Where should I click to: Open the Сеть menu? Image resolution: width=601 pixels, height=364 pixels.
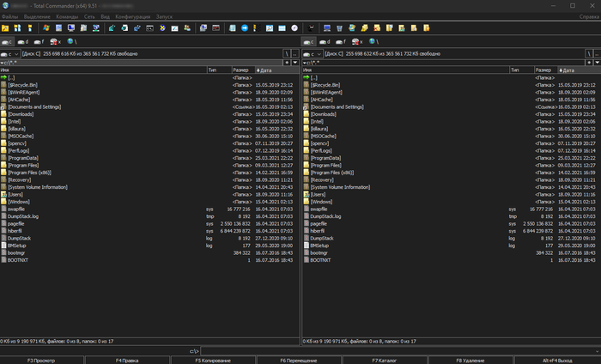pyautogui.click(x=89, y=17)
